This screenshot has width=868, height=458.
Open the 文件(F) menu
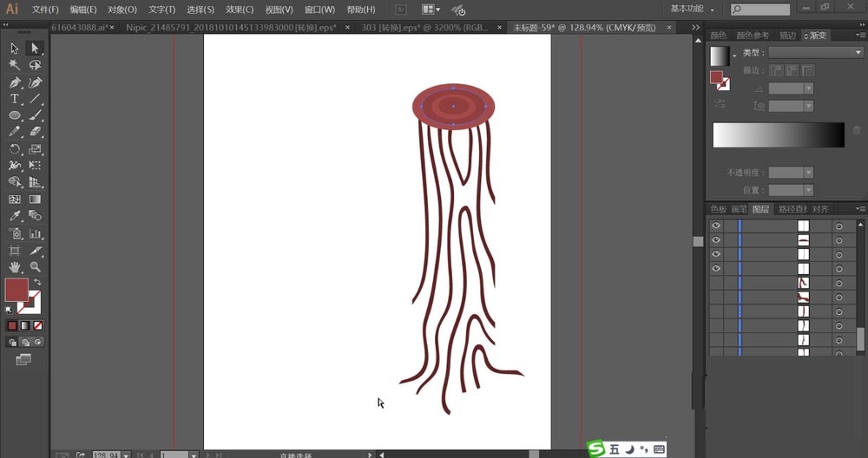coord(45,10)
